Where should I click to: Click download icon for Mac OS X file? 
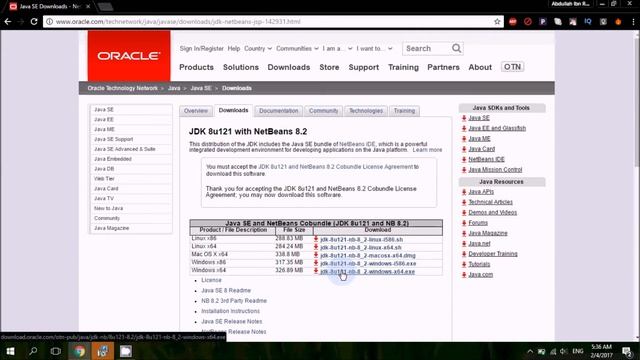coord(316,255)
